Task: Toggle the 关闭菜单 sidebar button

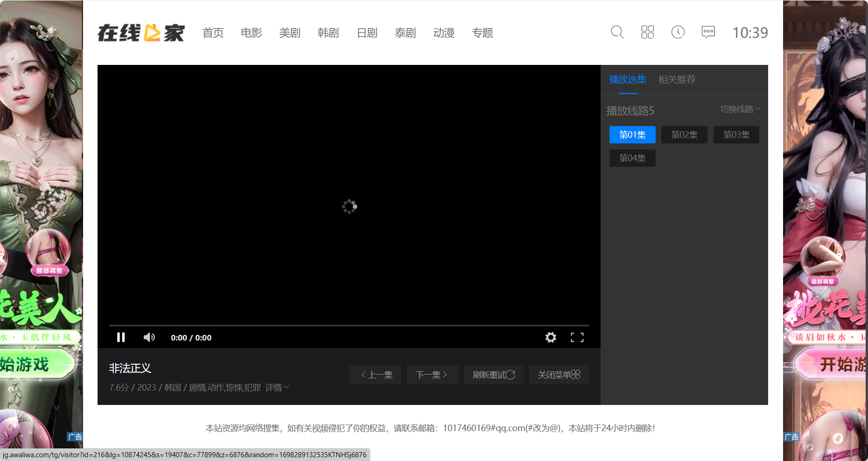Action: (x=559, y=375)
